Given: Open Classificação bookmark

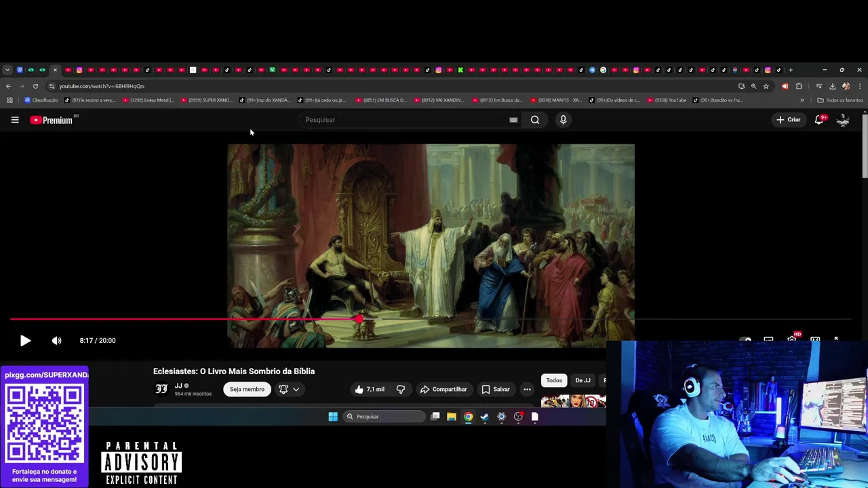Looking at the screenshot, I should pyautogui.click(x=41, y=100).
